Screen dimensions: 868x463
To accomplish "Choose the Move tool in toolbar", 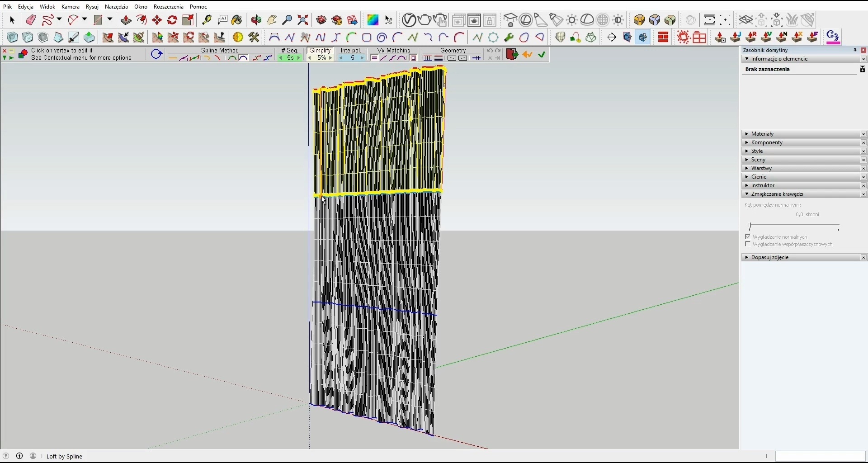I will click(x=157, y=20).
